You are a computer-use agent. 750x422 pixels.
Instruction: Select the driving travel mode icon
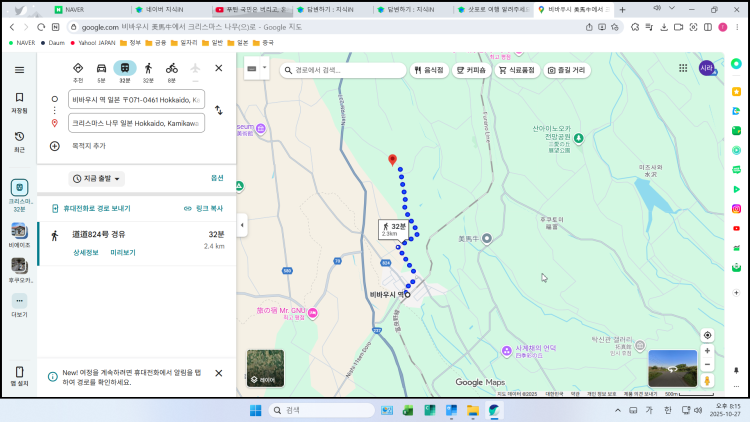pos(101,68)
